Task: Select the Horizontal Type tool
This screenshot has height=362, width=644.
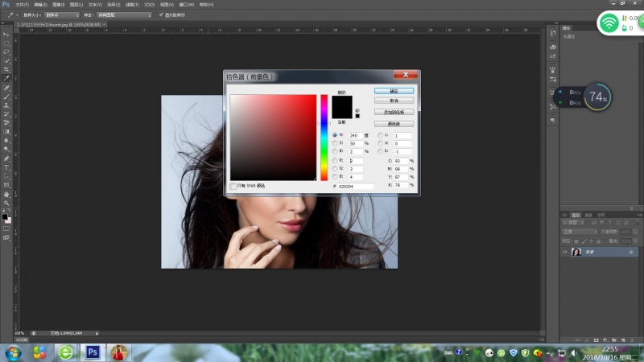Action: pyautogui.click(x=6, y=167)
